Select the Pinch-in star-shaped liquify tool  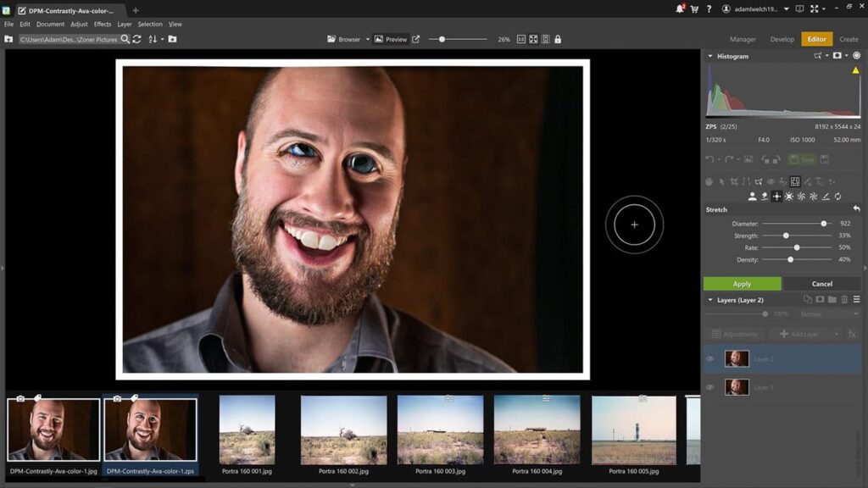(x=789, y=197)
